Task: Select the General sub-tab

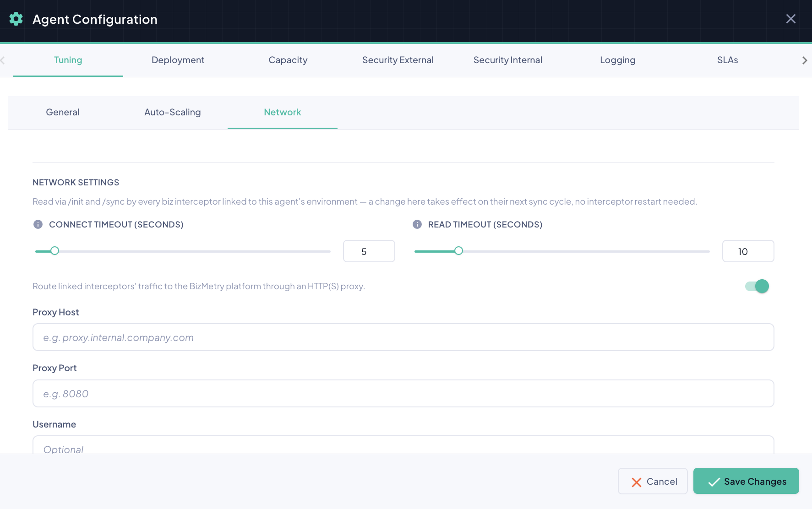Action: pos(63,113)
